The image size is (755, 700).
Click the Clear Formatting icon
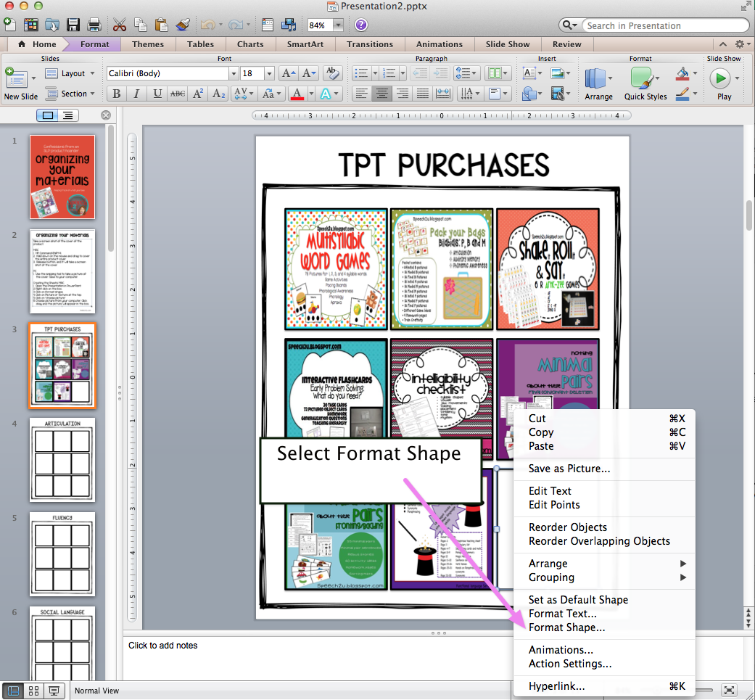pos(331,73)
